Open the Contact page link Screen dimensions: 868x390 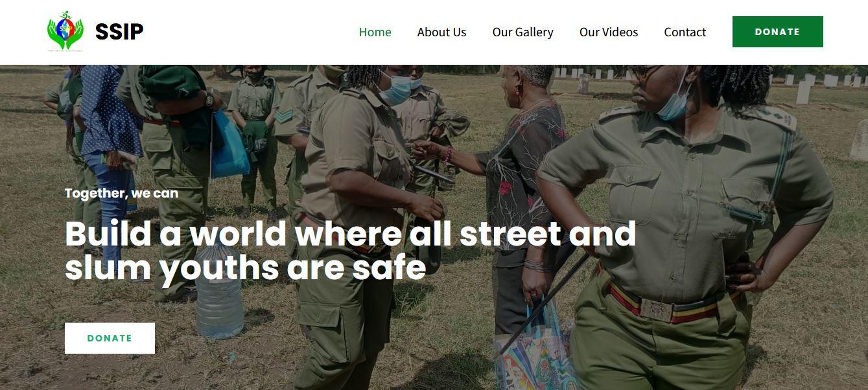[685, 32]
